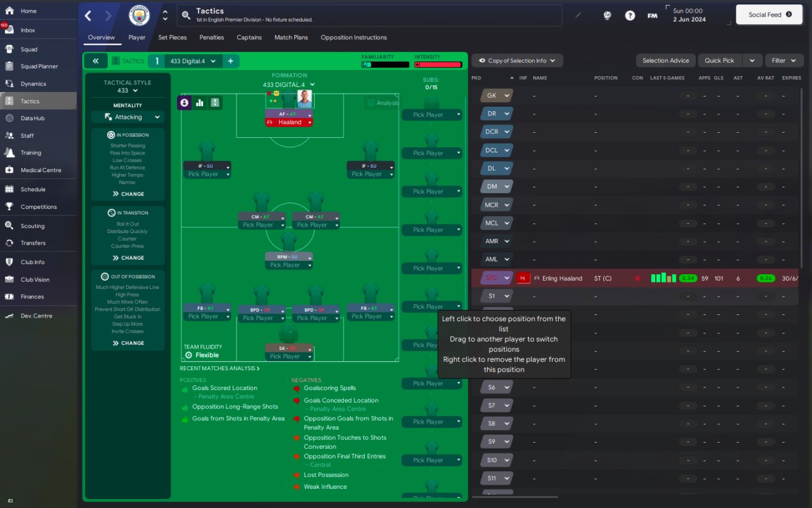Open the Club Vision sidebar icon
The image size is (812, 508).
[10, 279]
